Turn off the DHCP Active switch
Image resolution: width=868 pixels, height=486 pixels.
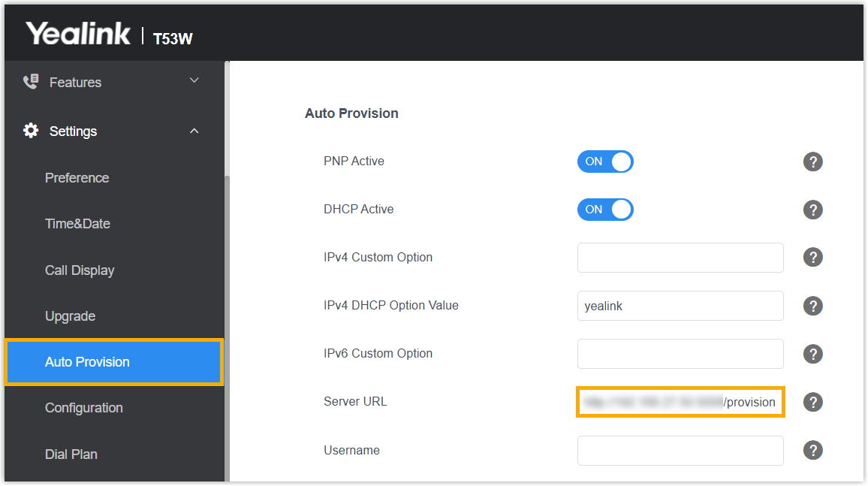(x=605, y=210)
